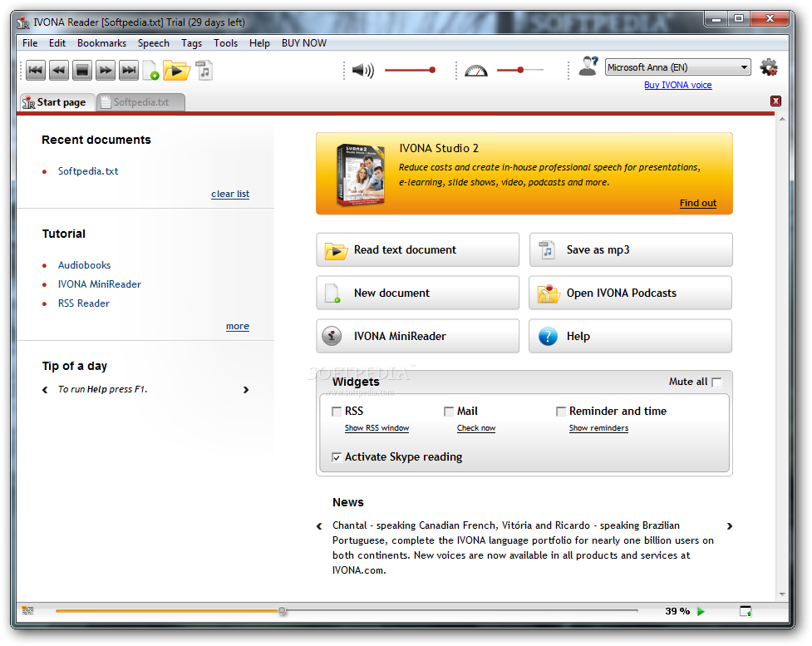
Task: Create new document via toolbar page icon
Action: 150,70
